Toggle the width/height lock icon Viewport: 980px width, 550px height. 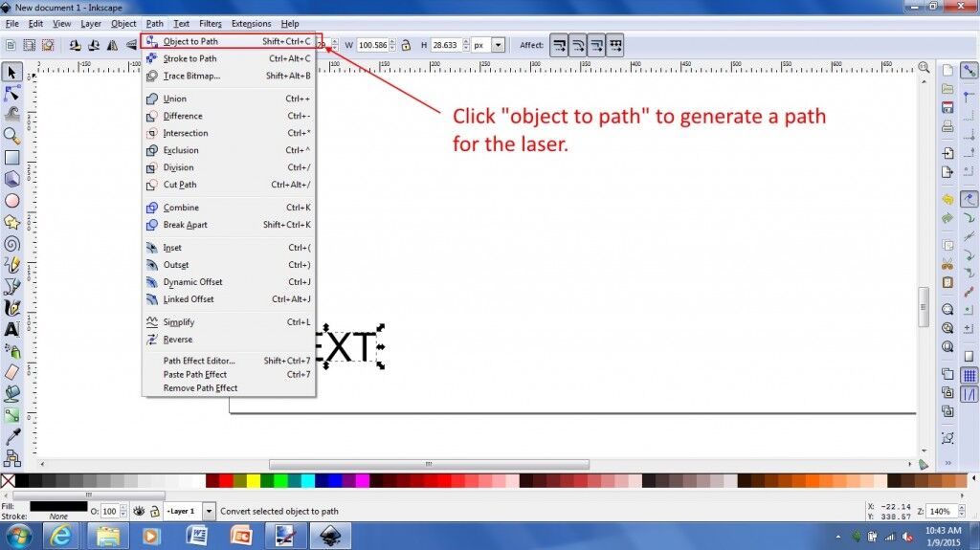(x=406, y=45)
